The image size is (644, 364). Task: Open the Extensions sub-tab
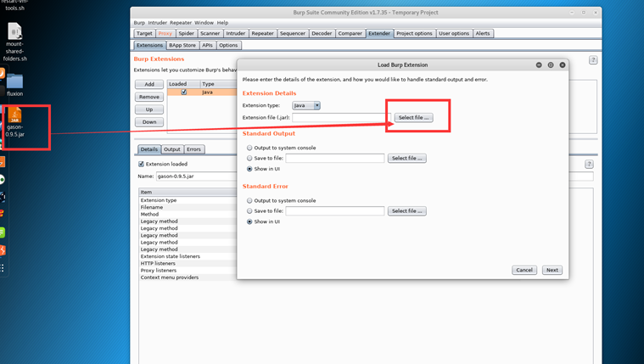click(149, 45)
